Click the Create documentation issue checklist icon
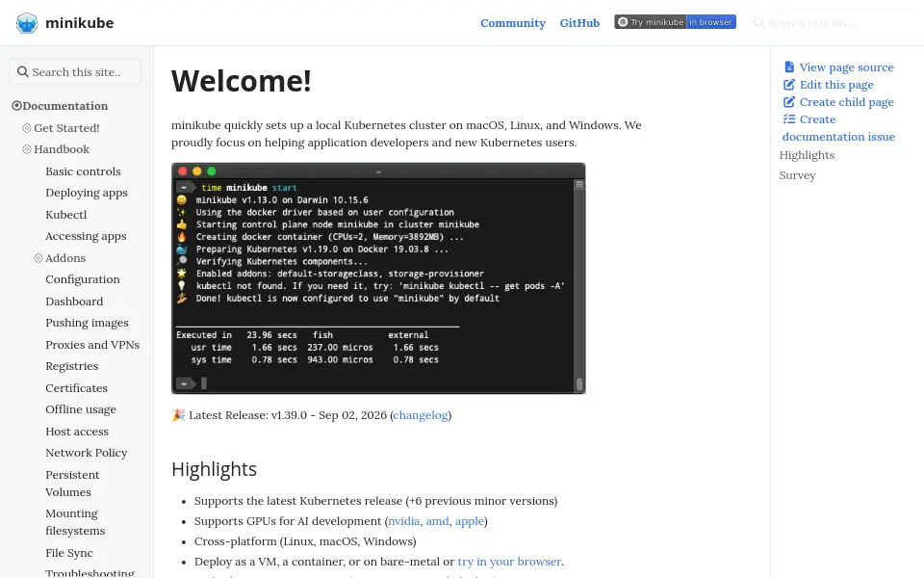Image resolution: width=924 pixels, height=578 pixels. [789, 119]
